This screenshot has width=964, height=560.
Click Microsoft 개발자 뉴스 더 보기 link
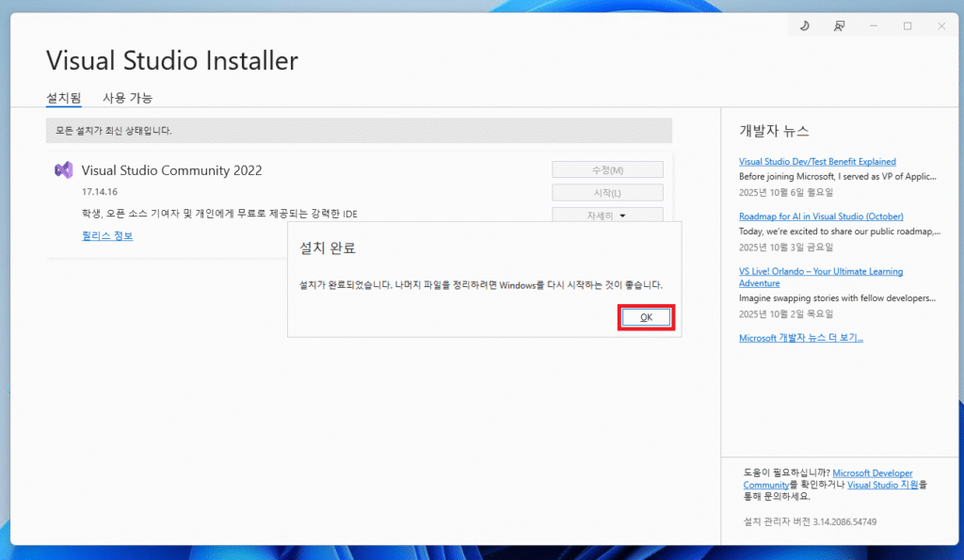(x=800, y=338)
